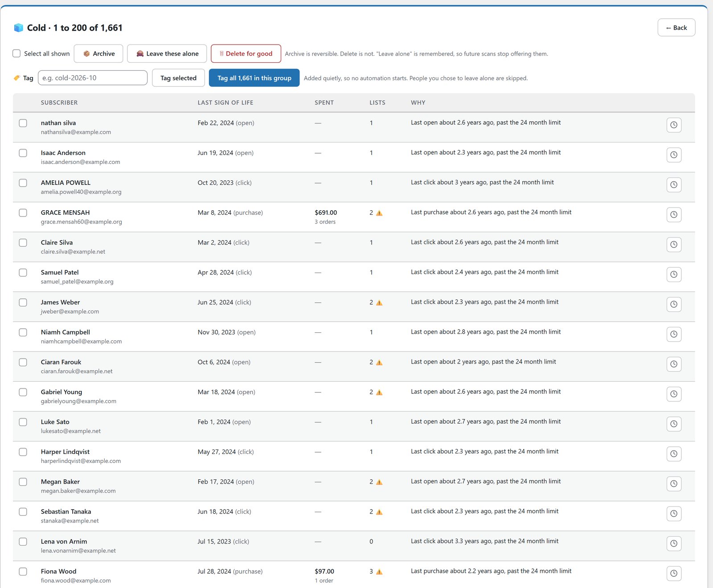The image size is (713, 588).
Task: Click date Jul 15, 2023 (click)
Action: tap(223, 542)
